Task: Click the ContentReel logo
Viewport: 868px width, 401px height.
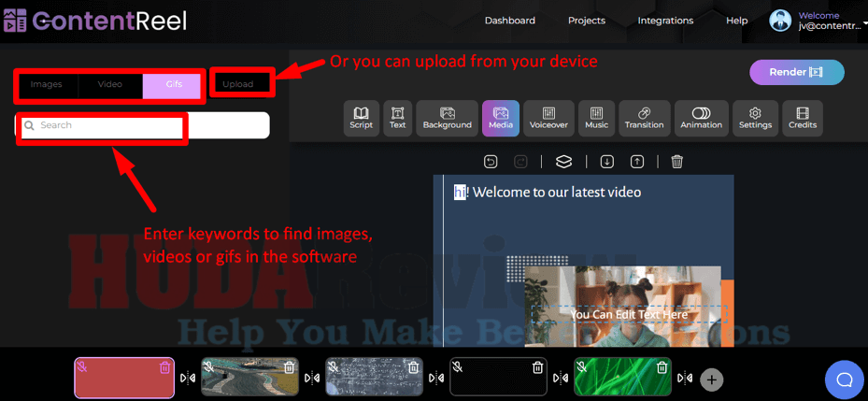Action: pos(95,21)
